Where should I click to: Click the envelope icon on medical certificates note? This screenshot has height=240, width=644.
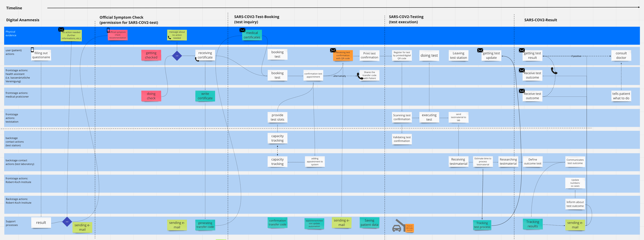(242, 30)
